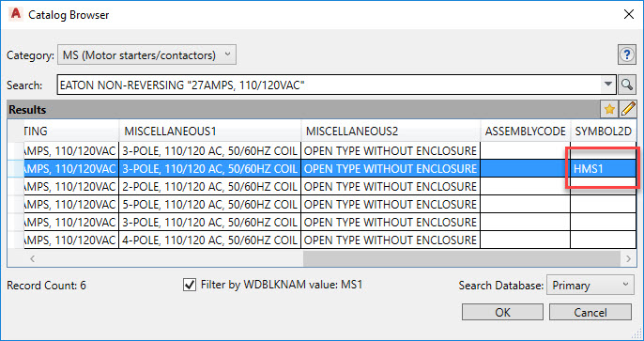Click the scroll left arrow

point(33,258)
